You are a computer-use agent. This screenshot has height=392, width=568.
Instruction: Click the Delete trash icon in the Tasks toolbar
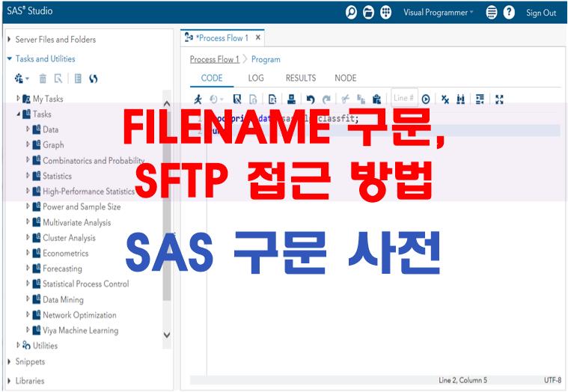click(x=43, y=79)
